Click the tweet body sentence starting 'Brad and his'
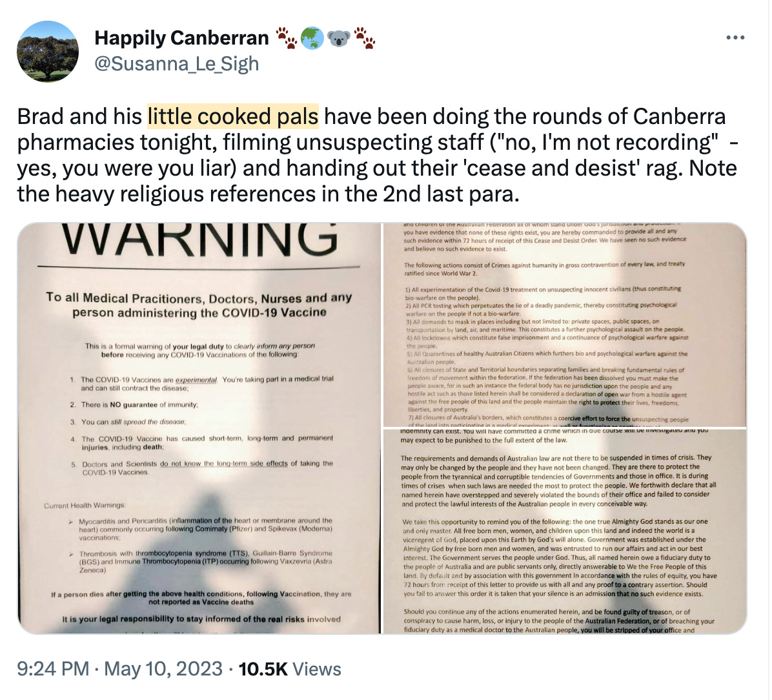 click(x=378, y=155)
